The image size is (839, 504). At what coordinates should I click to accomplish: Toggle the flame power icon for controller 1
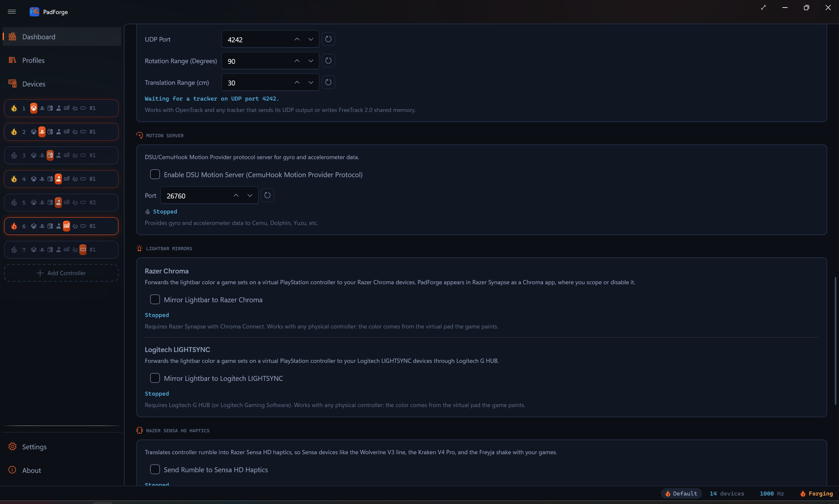point(14,108)
